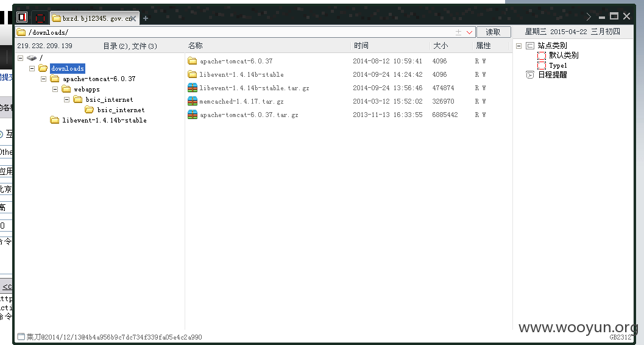This screenshot has height=345, width=644.
Task: Click the 目录(2),文件(3) count label
Action: point(130,46)
